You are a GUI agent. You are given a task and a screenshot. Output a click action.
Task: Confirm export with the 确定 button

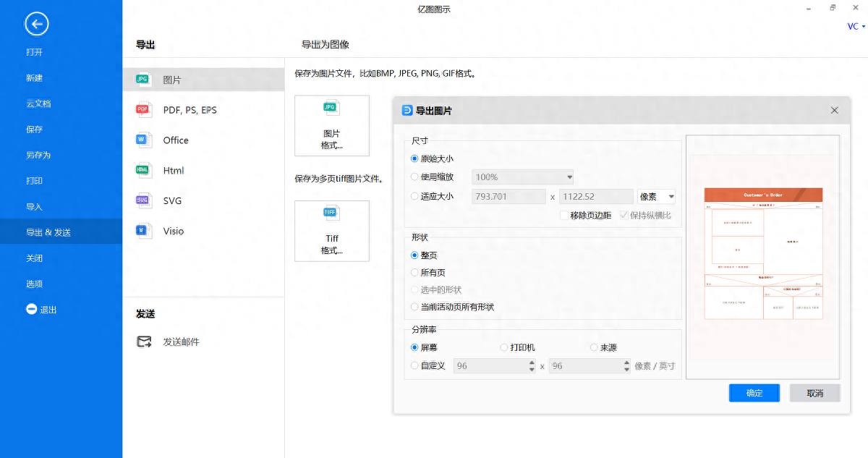point(754,393)
